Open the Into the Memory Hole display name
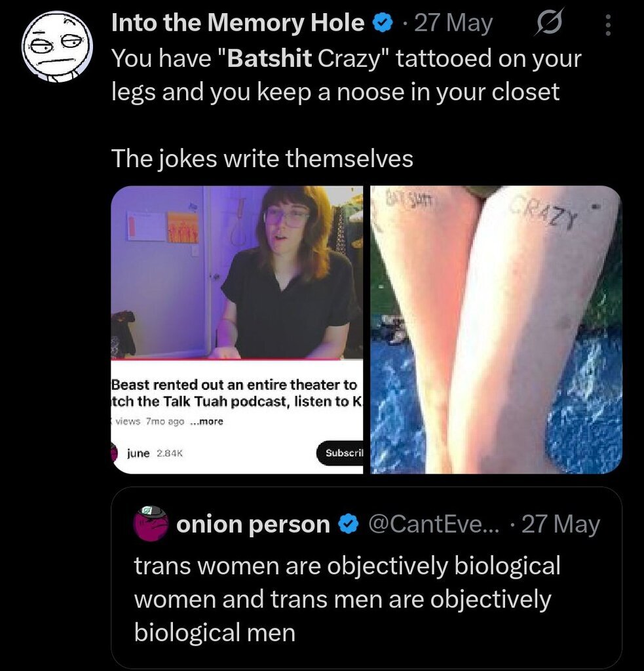Image resolution: width=644 pixels, height=671 pixels. point(237,24)
